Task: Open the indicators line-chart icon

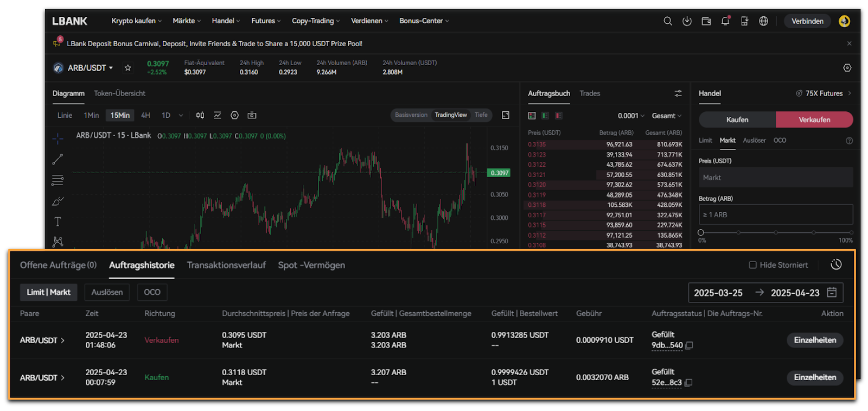Action: (218, 115)
